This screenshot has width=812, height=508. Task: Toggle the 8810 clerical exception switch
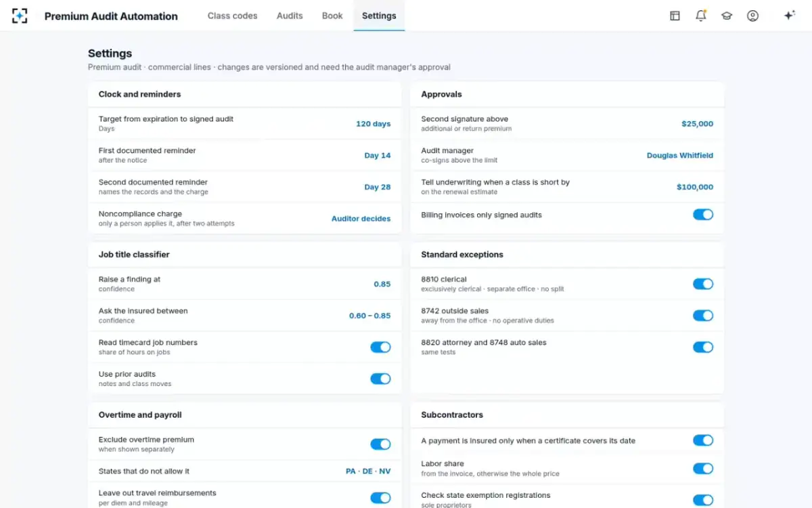pyautogui.click(x=703, y=284)
